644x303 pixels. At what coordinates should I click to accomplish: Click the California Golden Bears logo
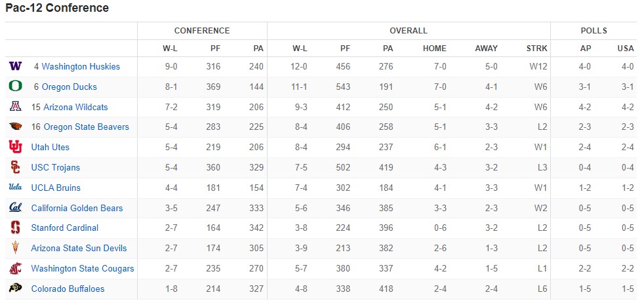15,208
